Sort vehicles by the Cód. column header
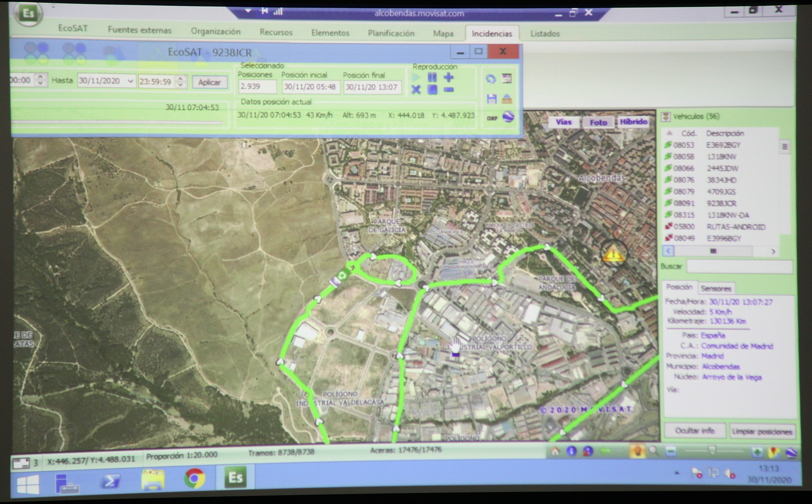The width and height of the screenshot is (812, 504). [689, 134]
